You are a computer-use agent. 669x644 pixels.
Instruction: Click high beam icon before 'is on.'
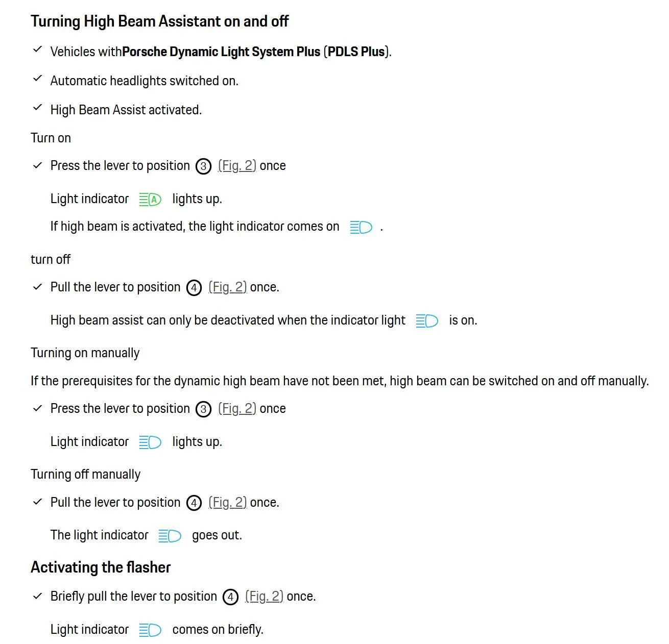point(427,321)
